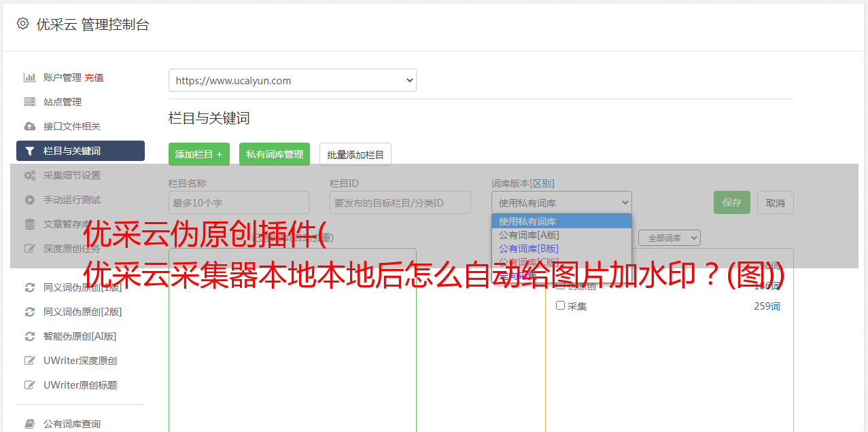This screenshot has width=868, height=432.
Task: Tick the 采集 checkbox
Action: 561,306
